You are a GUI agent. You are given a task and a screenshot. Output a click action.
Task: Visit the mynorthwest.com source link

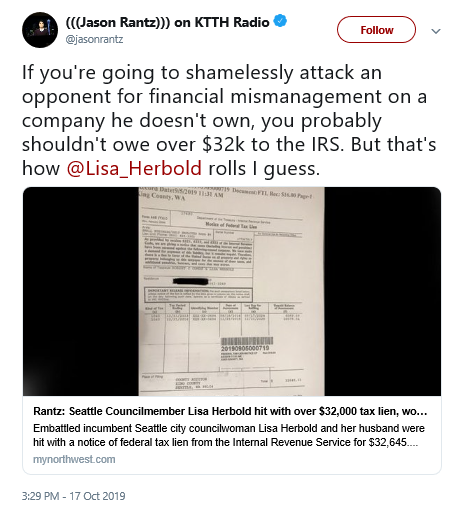(x=74, y=459)
